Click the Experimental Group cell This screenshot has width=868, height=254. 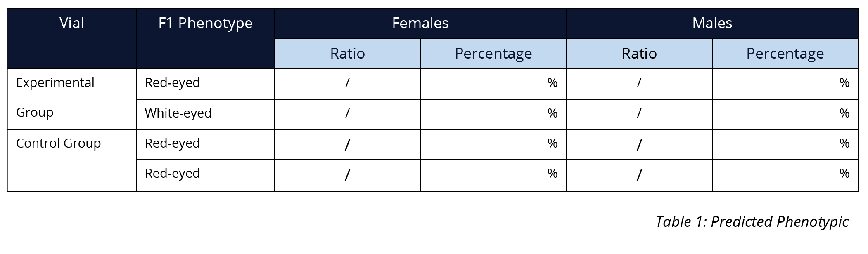pos(72,99)
